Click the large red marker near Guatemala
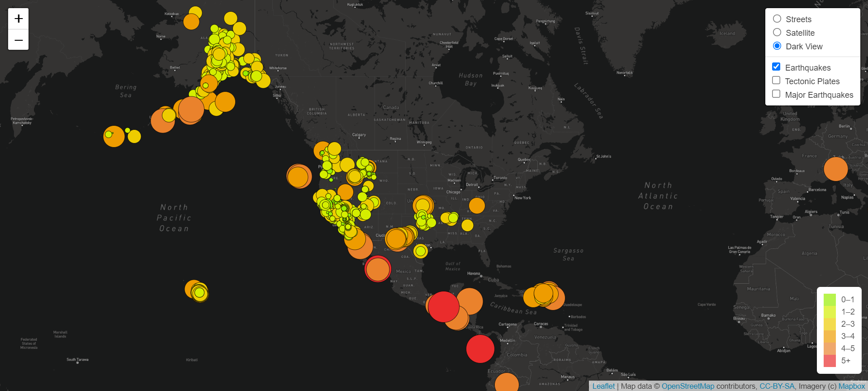868x391 pixels. pos(443,307)
